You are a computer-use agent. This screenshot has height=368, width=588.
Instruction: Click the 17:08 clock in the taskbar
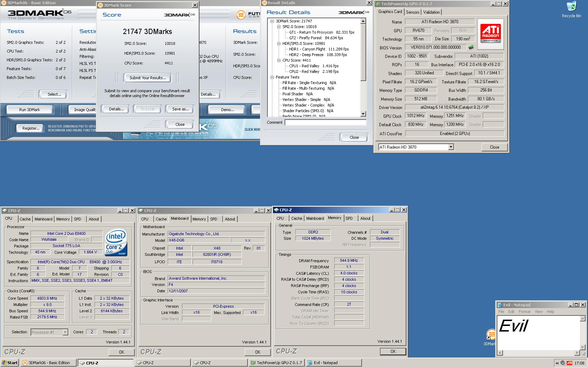[579, 363]
